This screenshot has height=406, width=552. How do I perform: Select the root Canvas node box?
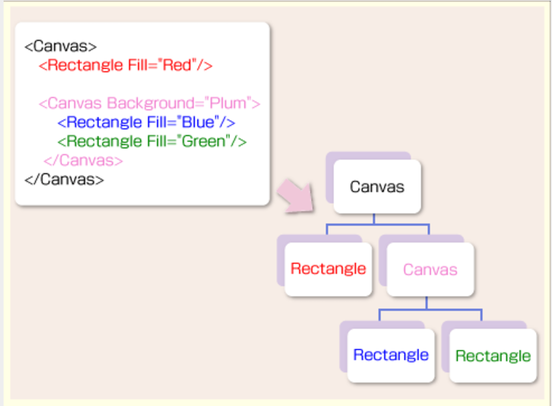[377, 187]
